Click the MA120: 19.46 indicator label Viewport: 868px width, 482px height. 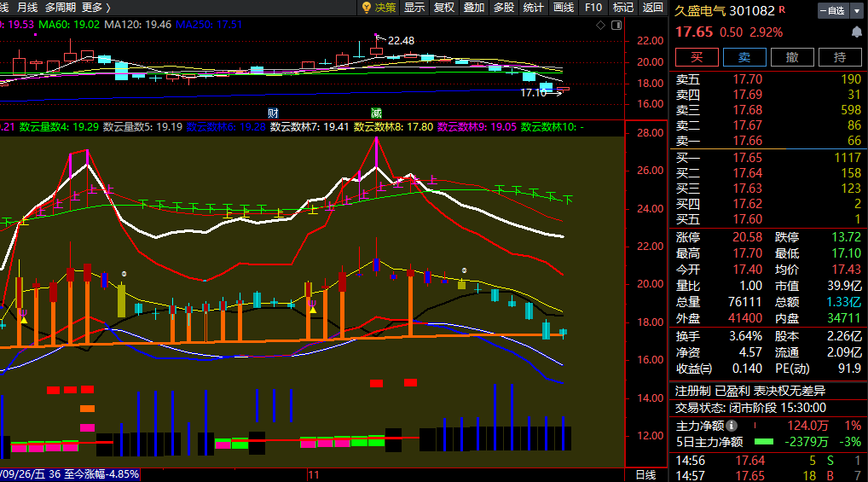tap(138, 25)
